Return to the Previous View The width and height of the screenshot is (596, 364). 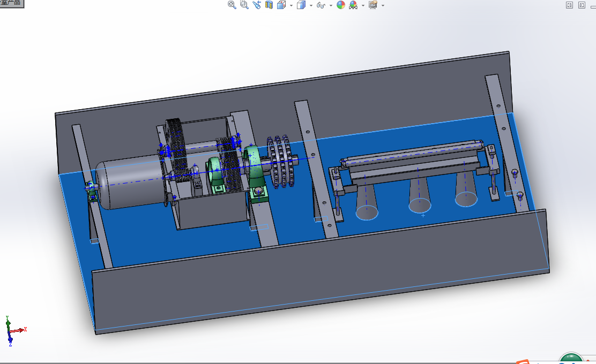click(257, 5)
